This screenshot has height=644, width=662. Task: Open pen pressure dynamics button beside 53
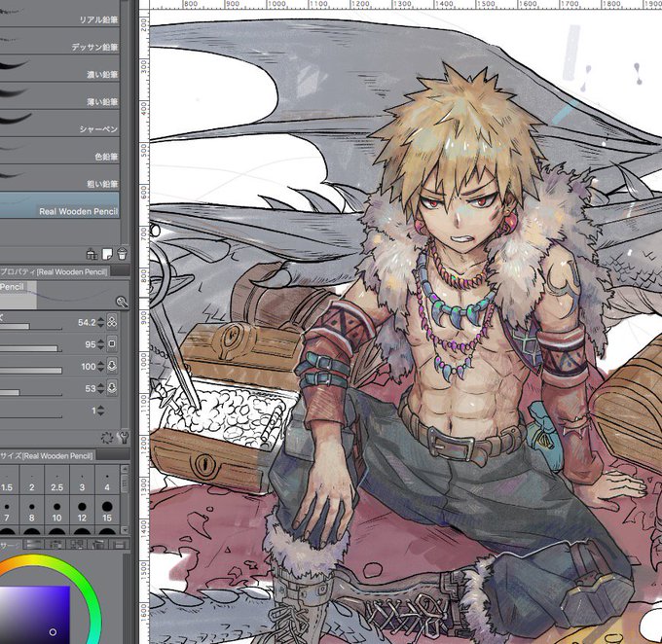point(112,388)
